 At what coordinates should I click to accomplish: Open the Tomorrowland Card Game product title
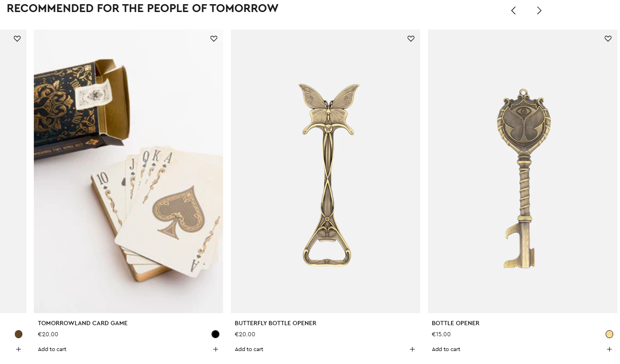(x=82, y=323)
